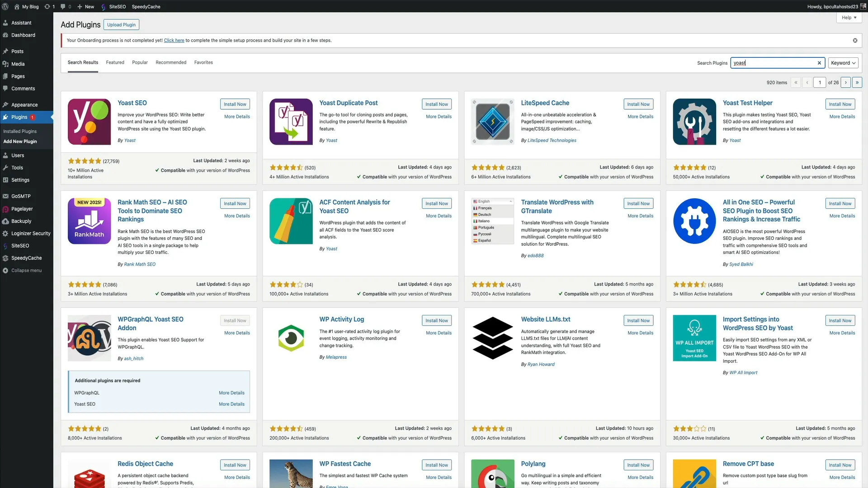
Task: Open the Media icon in sidebar
Action: (x=5, y=64)
